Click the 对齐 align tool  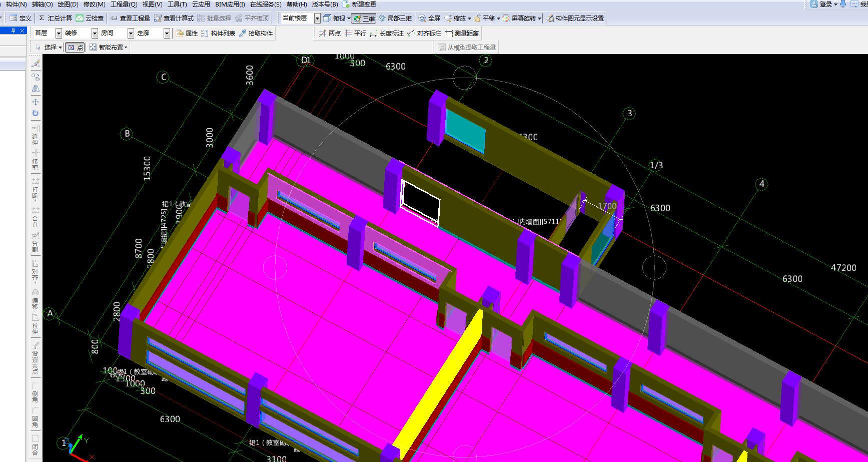coord(35,271)
